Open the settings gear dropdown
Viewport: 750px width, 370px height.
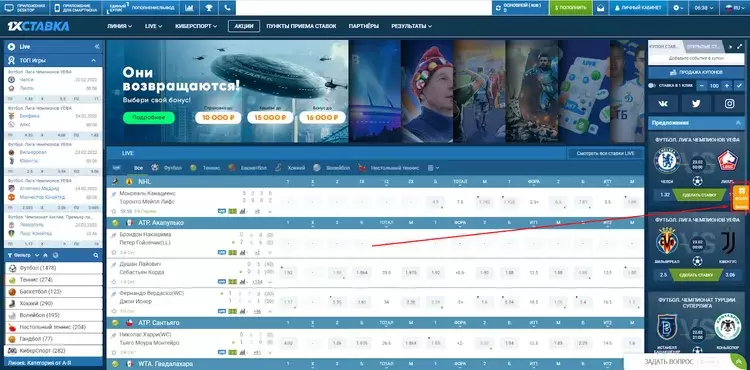(x=678, y=8)
